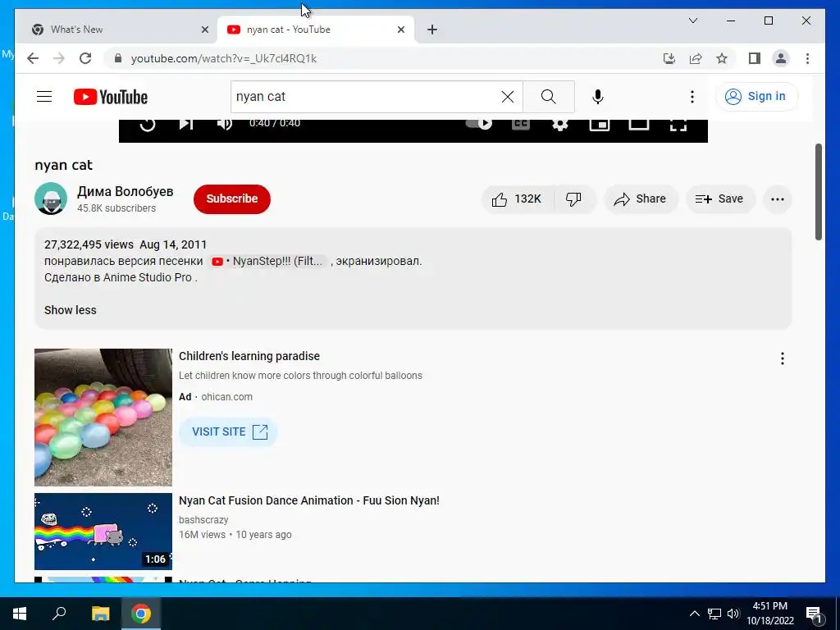Switch to miniplayer mode
This screenshot has width=840, height=630.
point(600,125)
